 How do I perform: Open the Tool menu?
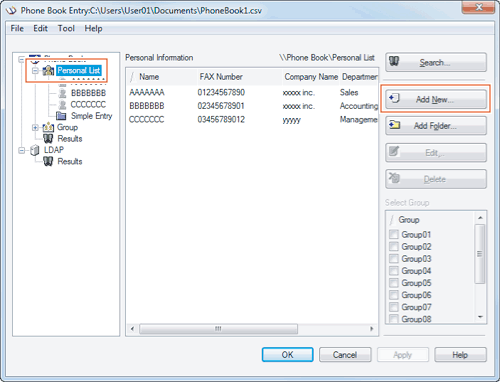pyautogui.click(x=66, y=28)
